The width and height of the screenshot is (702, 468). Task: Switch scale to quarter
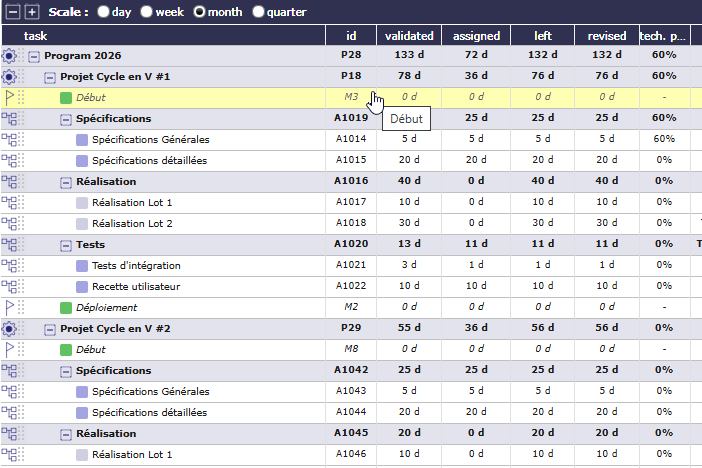pos(259,12)
